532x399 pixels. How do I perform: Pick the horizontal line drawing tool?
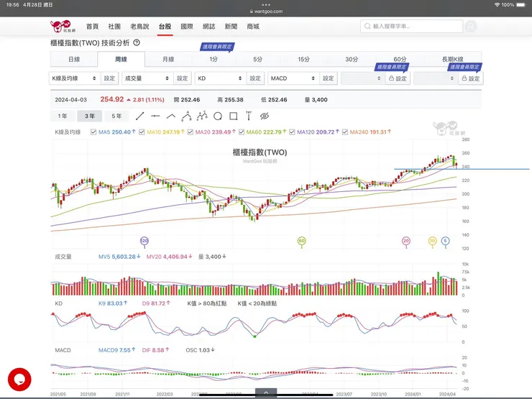coord(155,116)
